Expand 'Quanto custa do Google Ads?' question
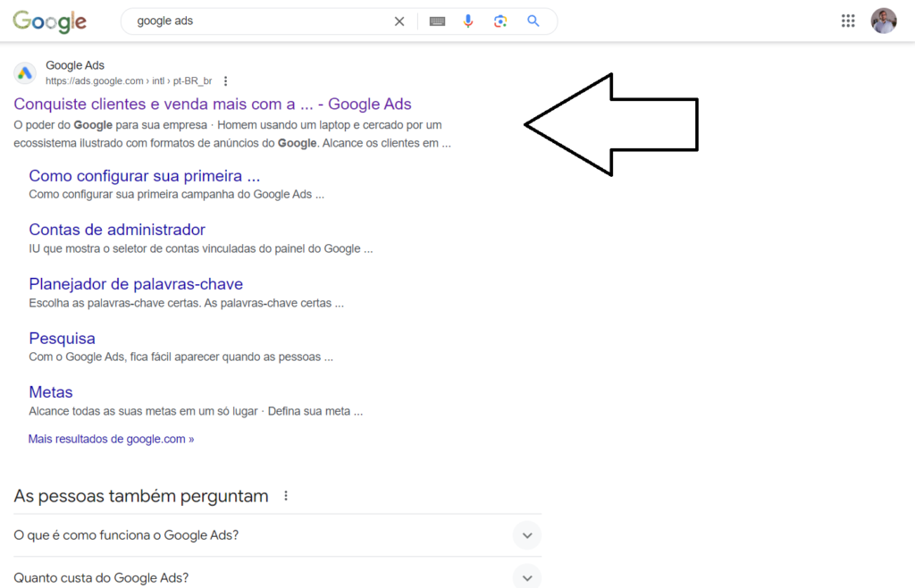This screenshot has width=915, height=588. [277, 577]
